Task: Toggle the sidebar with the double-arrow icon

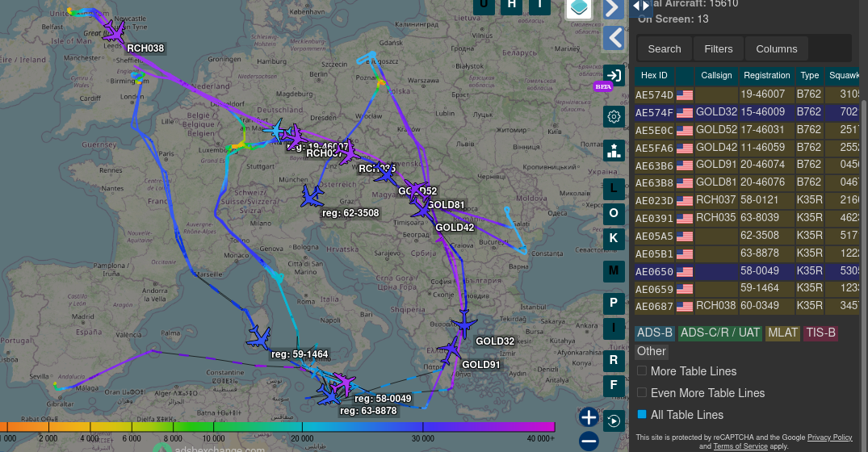Action: (x=641, y=6)
